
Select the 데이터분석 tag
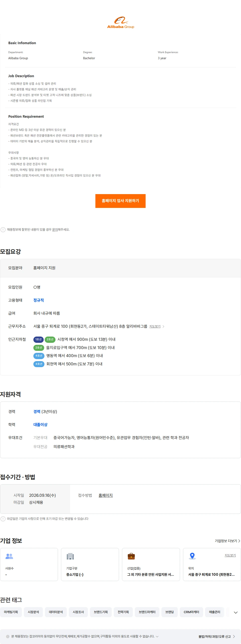click(56, 612)
